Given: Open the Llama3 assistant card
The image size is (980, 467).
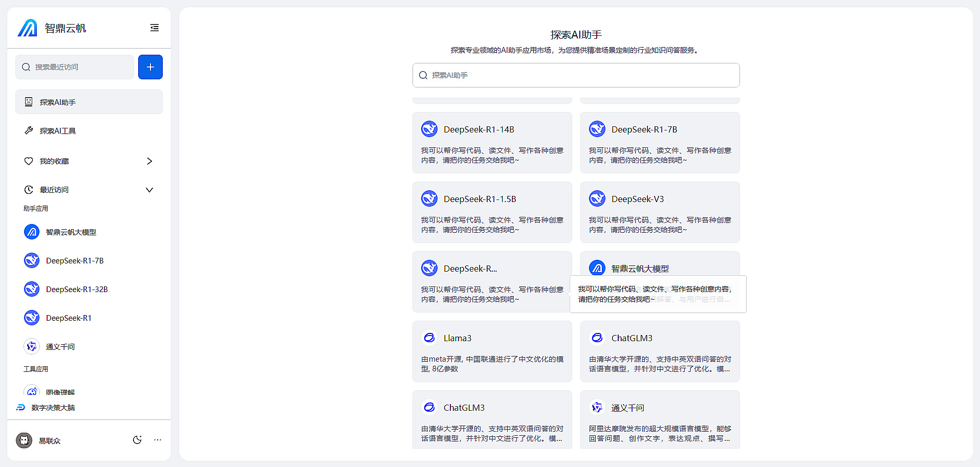Looking at the screenshot, I should 492,351.
